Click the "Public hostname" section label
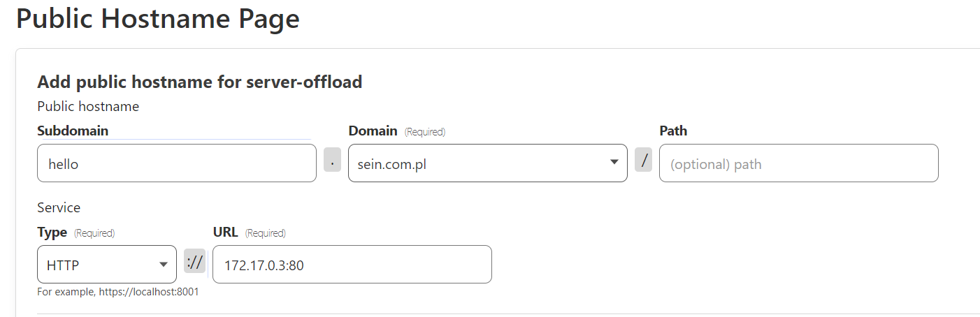This screenshot has height=317, width=980. click(88, 106)
